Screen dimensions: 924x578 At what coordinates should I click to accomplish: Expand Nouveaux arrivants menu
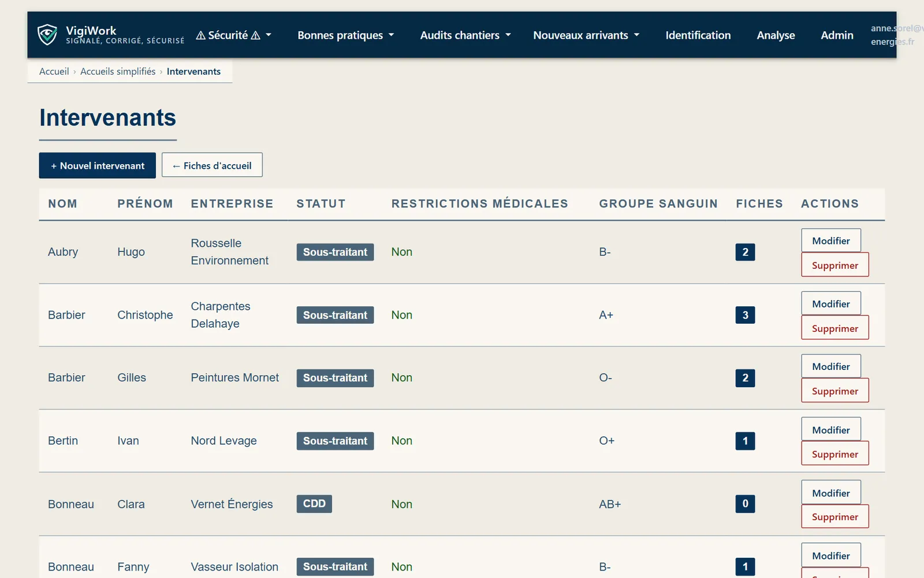pyautogui.click(x=586, y=35)
